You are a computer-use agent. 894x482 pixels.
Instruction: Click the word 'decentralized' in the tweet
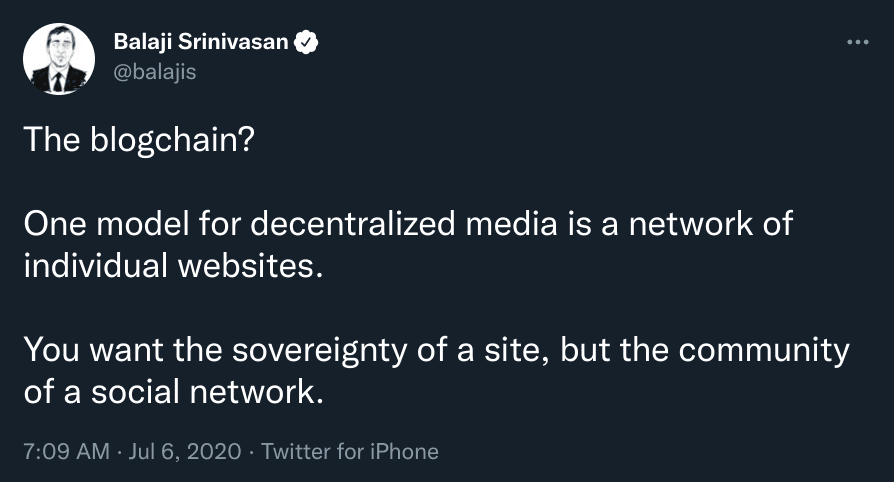click(352, 223)
